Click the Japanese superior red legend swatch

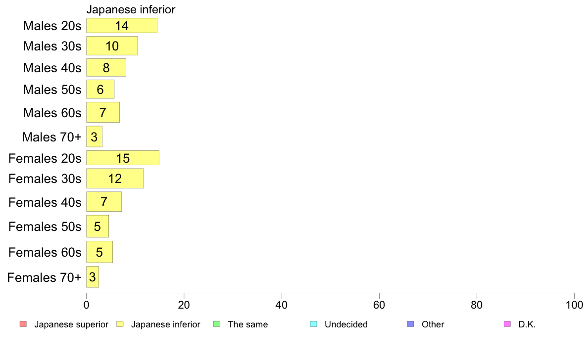point(23,324)
